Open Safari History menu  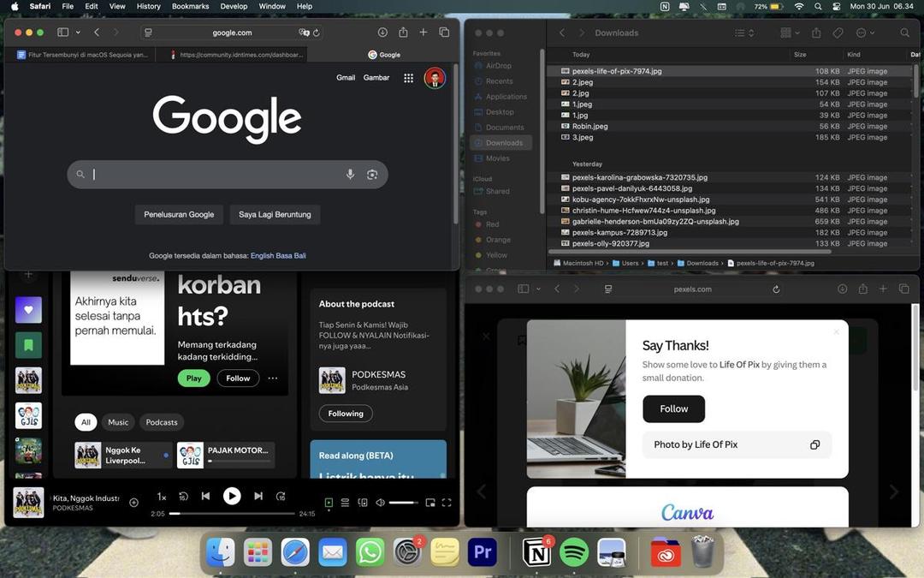[149, 7]
